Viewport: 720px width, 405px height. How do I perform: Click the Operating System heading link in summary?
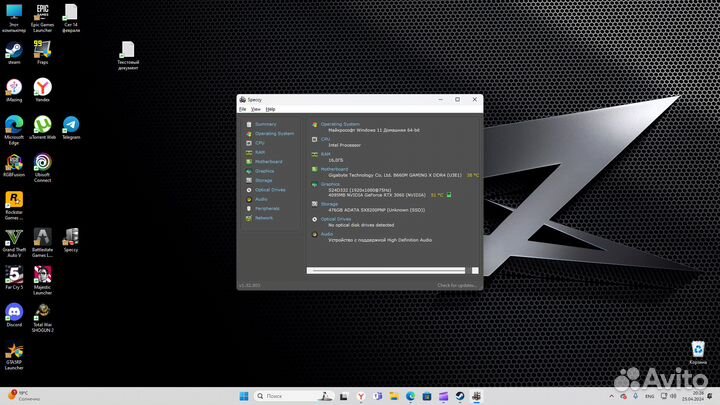click(x=340, y=124)
